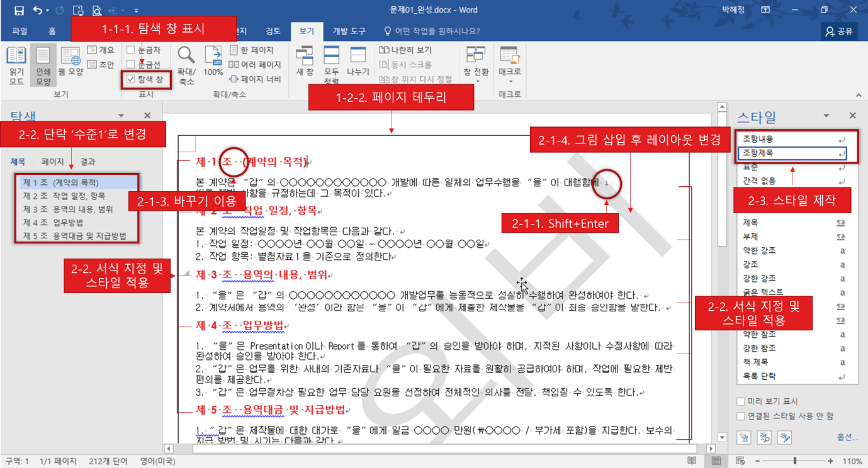
Task: Click the New Style icon in Styles pane
Action: point(745,437)
